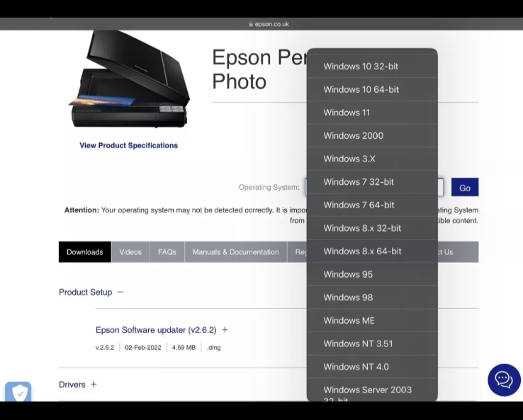Click the Drivers section heading

click(72, 385)
